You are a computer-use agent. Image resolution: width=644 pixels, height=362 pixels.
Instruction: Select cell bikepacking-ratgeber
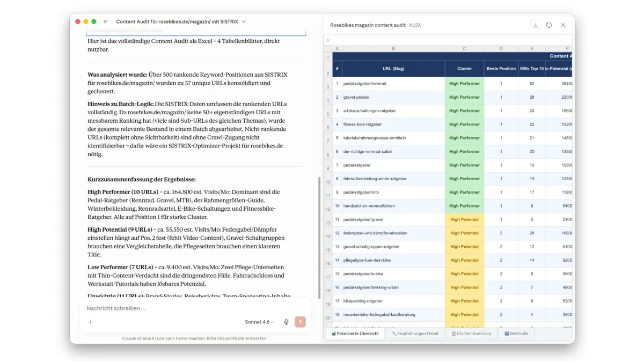393,301
